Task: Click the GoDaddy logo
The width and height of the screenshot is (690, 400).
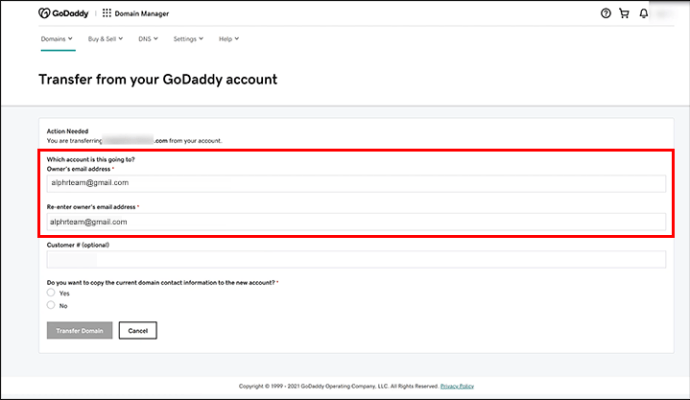Action: pyautogui.click(x=63, y=13)
